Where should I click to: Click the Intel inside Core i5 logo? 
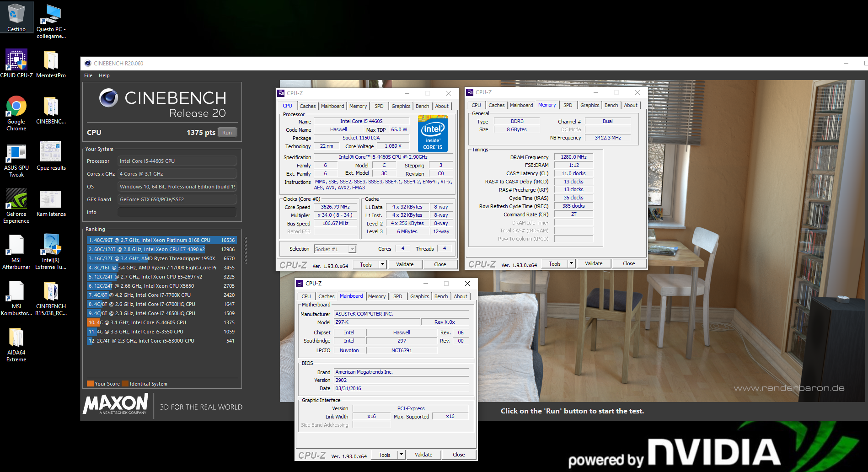tap(433, 133)
